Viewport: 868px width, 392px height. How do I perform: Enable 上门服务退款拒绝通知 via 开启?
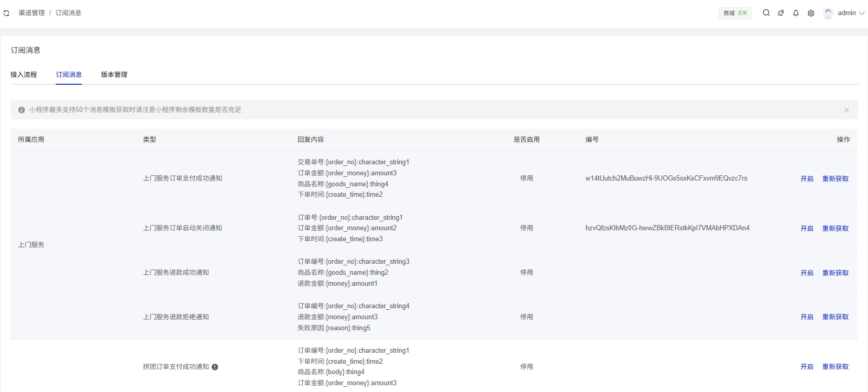point(807,317)
